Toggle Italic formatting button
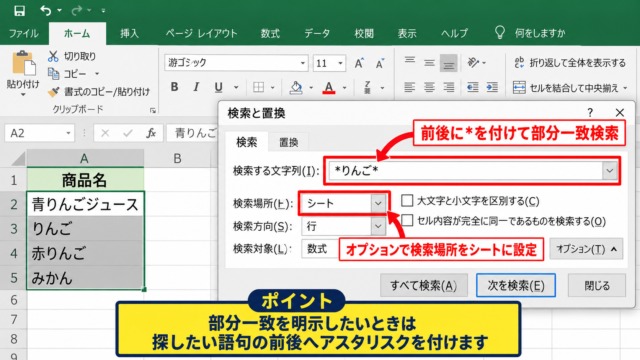The image size is (640, 360). (x=196, y=87)
